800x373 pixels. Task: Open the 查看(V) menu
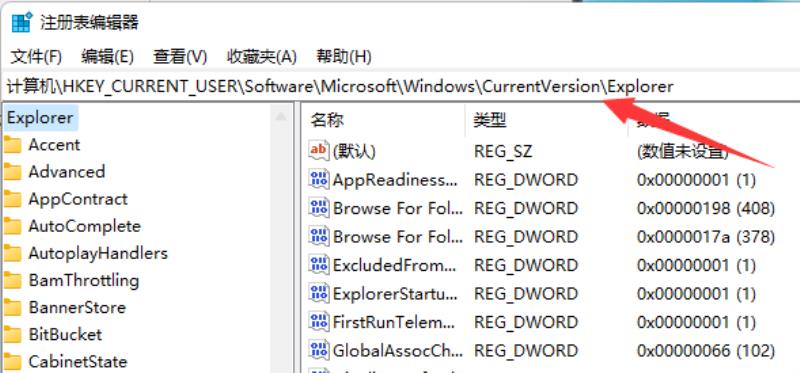pyautogui.click(x=180, y=57)
